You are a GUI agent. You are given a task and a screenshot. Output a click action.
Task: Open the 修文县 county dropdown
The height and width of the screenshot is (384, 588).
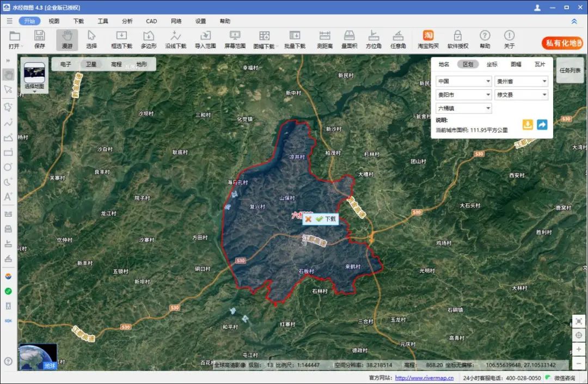tap(521, 95)
